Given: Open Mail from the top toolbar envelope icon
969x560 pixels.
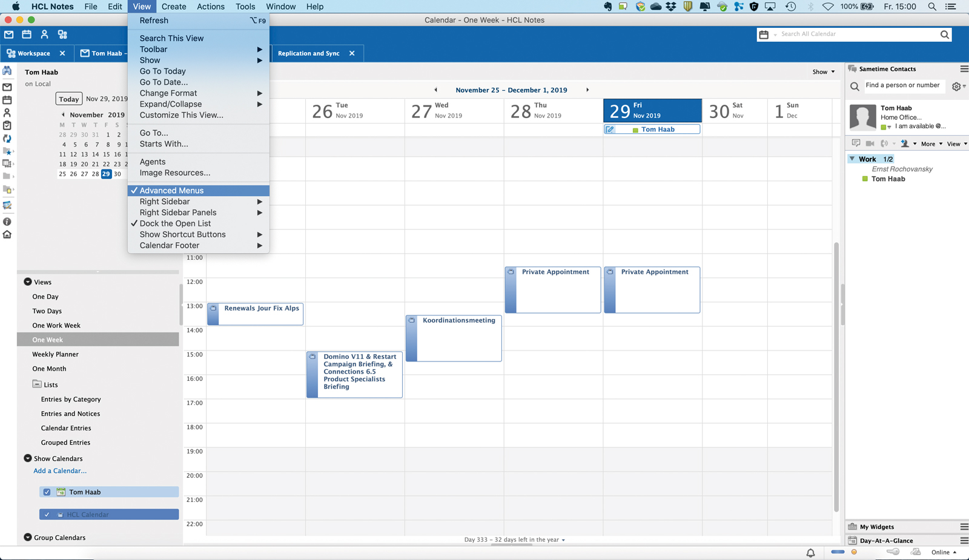Looking at the screenshot, I should [x=9, y=35].
